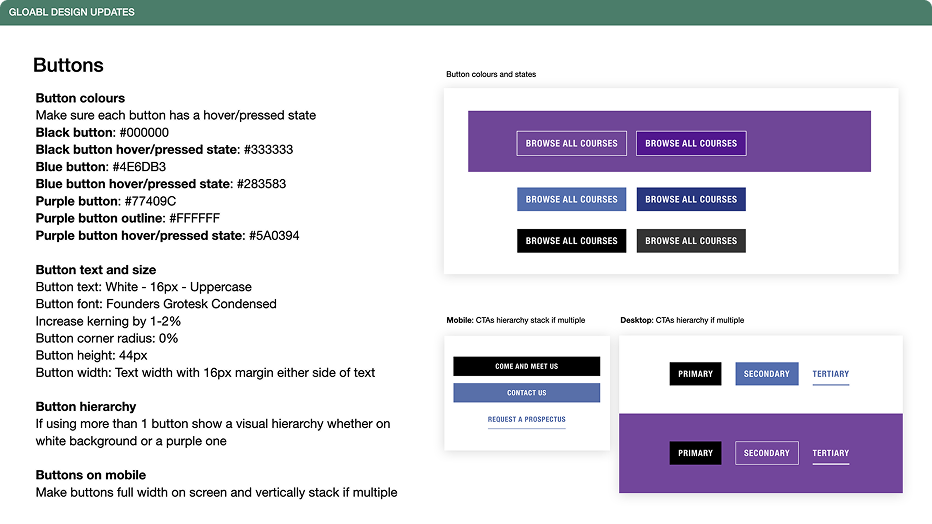Click the Gloabl Design Updates header title
This screenshot has width=932, height=524.
(71, 12)
